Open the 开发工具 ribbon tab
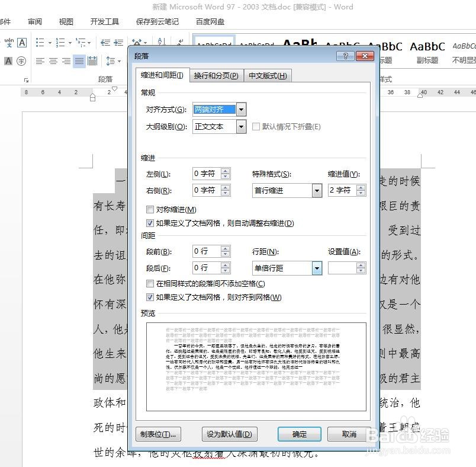 pyautogui.click(x=104, y=21)
